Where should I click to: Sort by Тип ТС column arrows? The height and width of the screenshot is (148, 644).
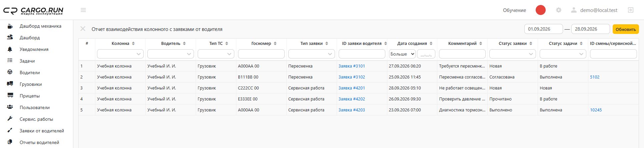pyautogui.click(x=227, y=44)
